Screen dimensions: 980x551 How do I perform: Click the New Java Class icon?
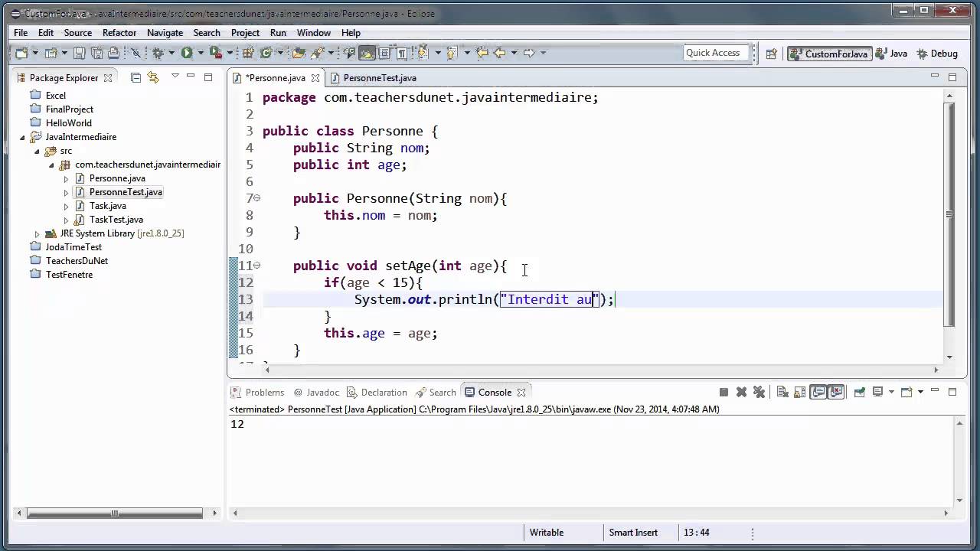(x=266, y=53)
